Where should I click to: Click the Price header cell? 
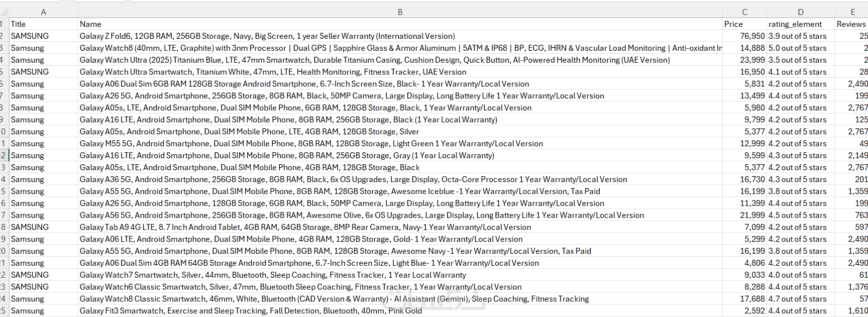coord(745,24)
